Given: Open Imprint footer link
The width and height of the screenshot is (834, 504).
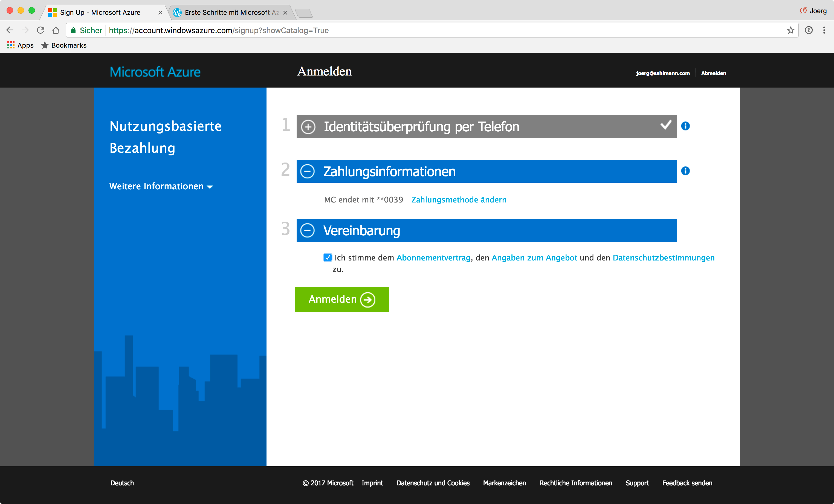Looking at the screenshot, I should (372, 483).
